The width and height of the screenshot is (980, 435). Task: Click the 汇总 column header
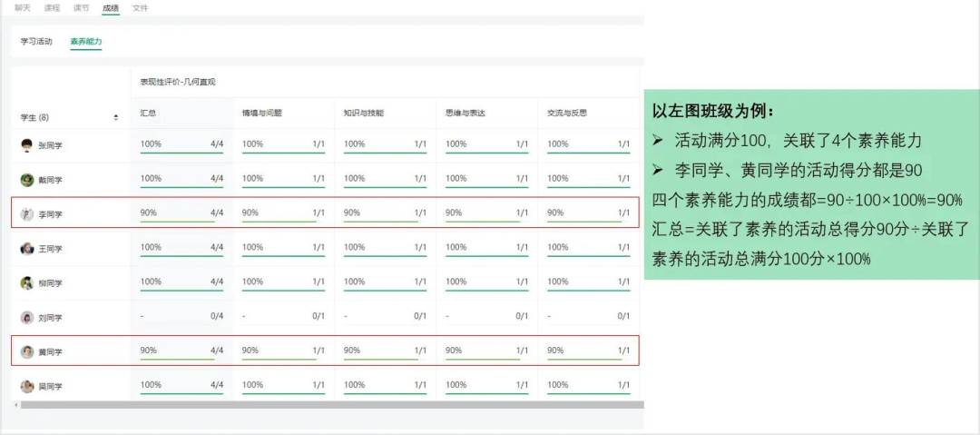pyautogui.click(x=148, y=114)
